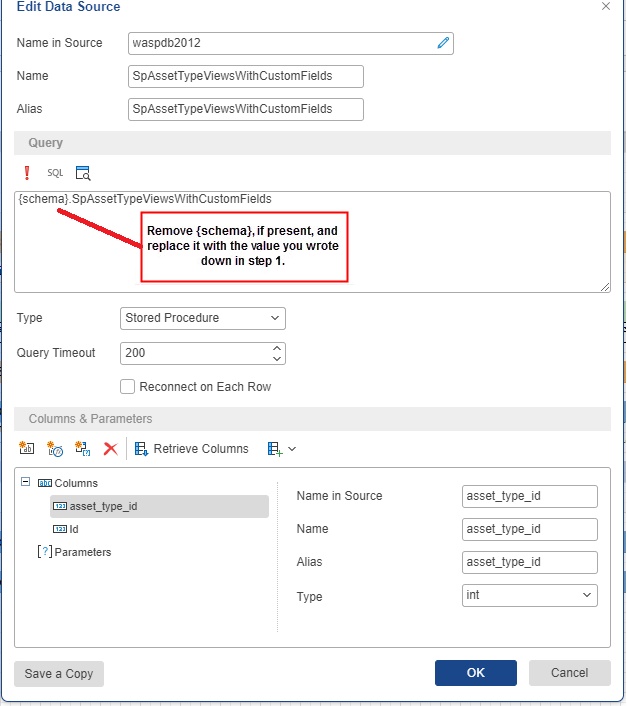Click the New Calculated Column icon

pyautogui.click(x=55, y=449)
